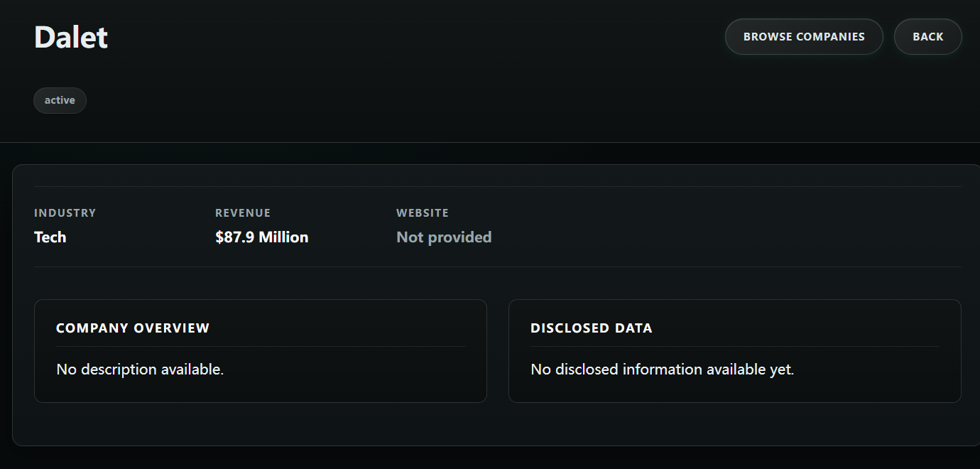Click the header separator line below active badge
The image size is (980, 469).
[490, 142]
